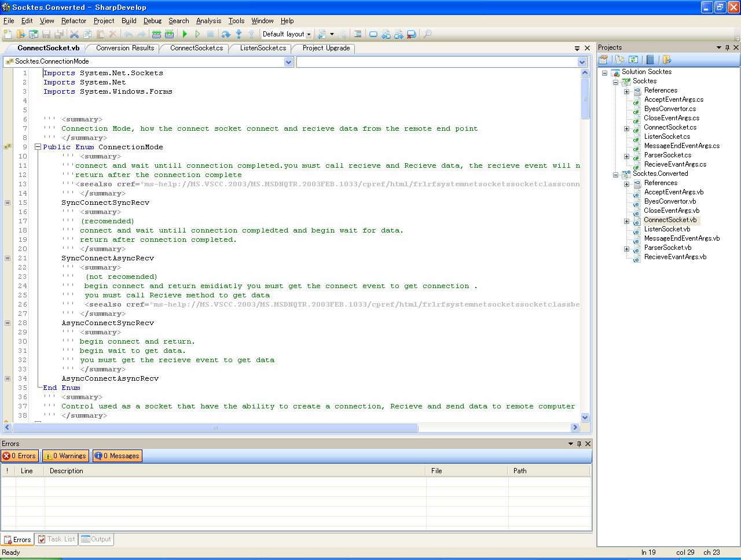The height and width of the screenshot is (560, 741).
Task: Select ListenSocket.vb in the project tree
Action: [x=667, y=229]
